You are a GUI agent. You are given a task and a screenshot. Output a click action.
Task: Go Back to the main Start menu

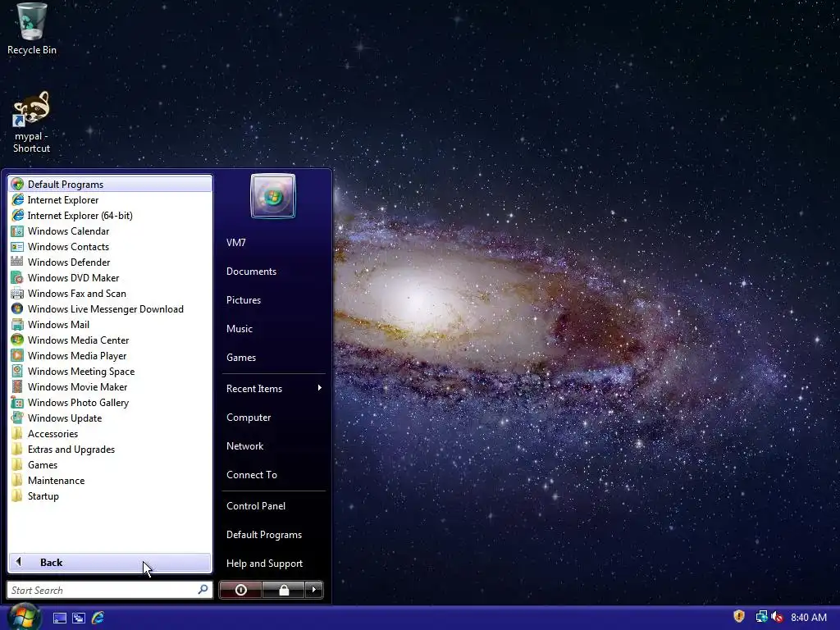[x=110, y=563]
